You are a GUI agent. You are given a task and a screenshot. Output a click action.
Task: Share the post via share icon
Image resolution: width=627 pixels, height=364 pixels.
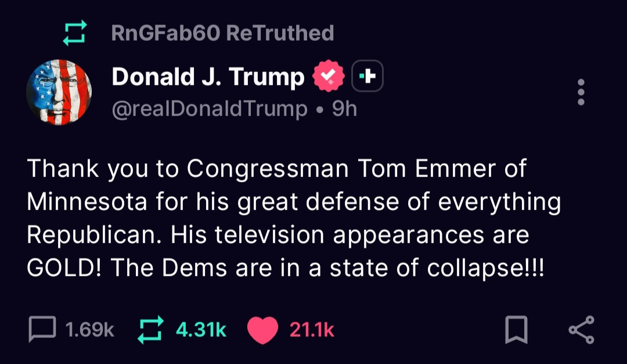click(581, 330)
